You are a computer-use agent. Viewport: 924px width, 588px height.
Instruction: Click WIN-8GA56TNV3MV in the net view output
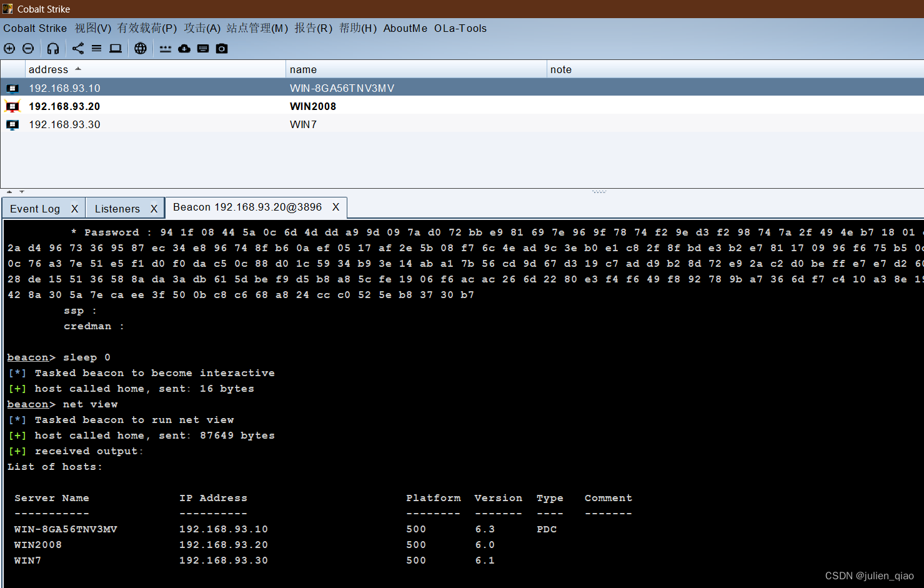click(x=66, y=529)
